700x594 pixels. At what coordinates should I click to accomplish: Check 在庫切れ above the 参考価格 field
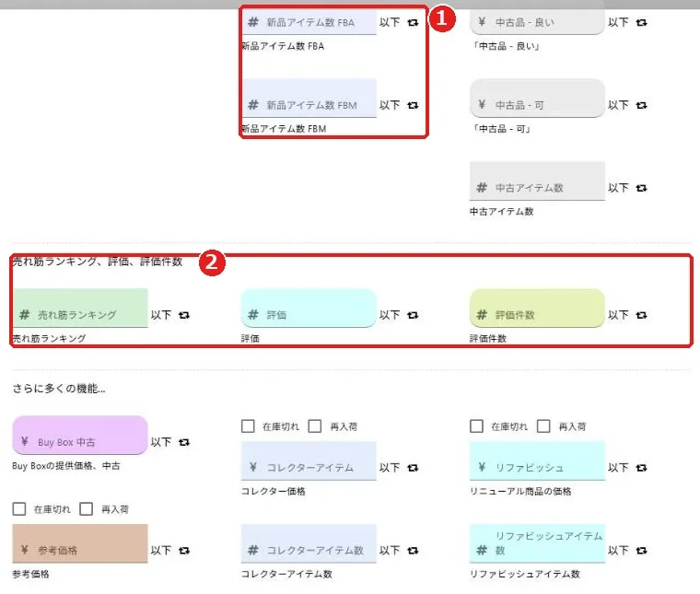[19, 508]
